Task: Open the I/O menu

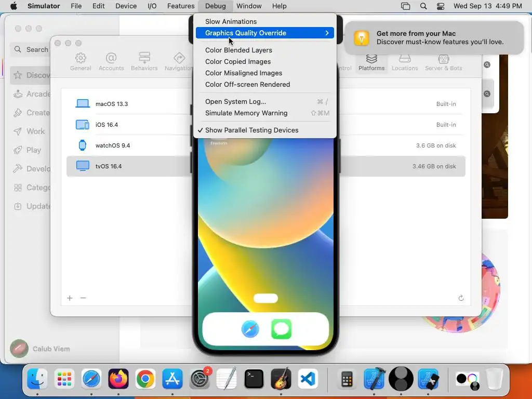Action: 152,6
